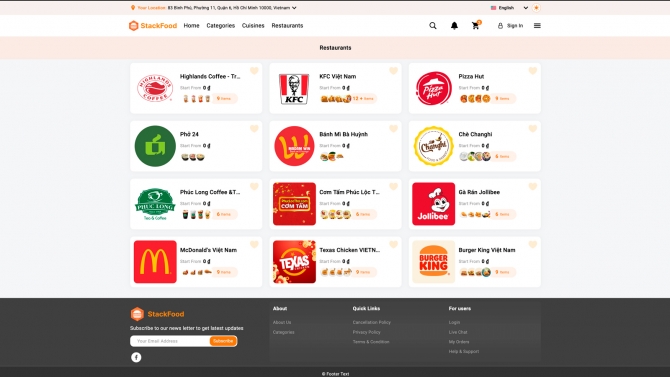Screen dimensions: 670x377
Task: Click the Sign In button
Action: coord(510,26)
